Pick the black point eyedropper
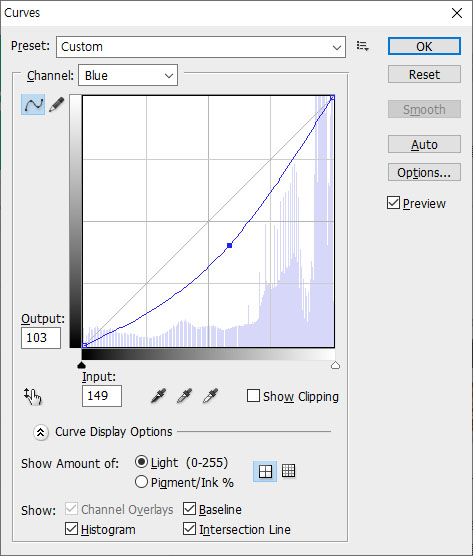 (158, 396)
